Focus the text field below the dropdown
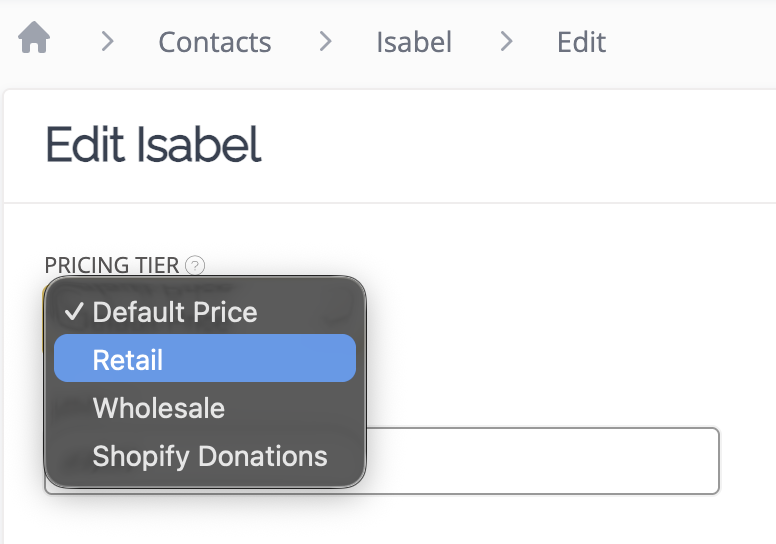This screenshot has width=776, height=544. (x=550, y=461)
